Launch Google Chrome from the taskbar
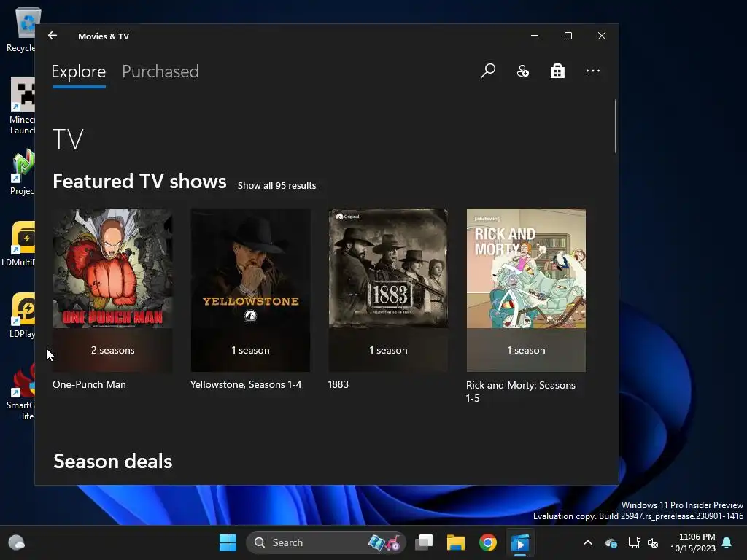 point(488,542)
